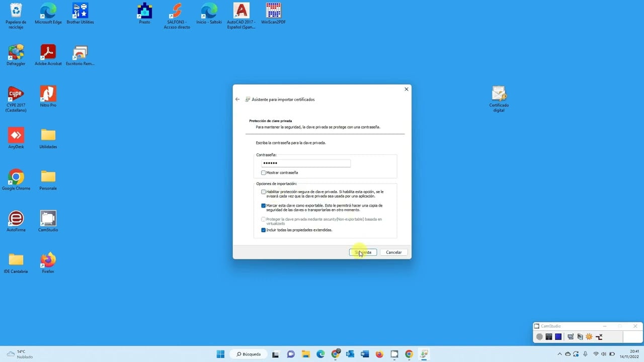Screen dimensions: 644x362
Task: Click Cancelar to abort the import
Action: [393, 252]
